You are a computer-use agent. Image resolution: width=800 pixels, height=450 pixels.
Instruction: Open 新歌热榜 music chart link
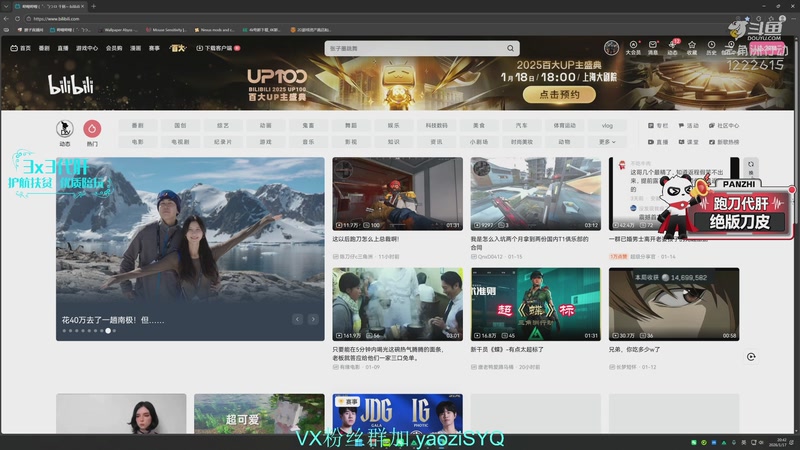point(723,142)
